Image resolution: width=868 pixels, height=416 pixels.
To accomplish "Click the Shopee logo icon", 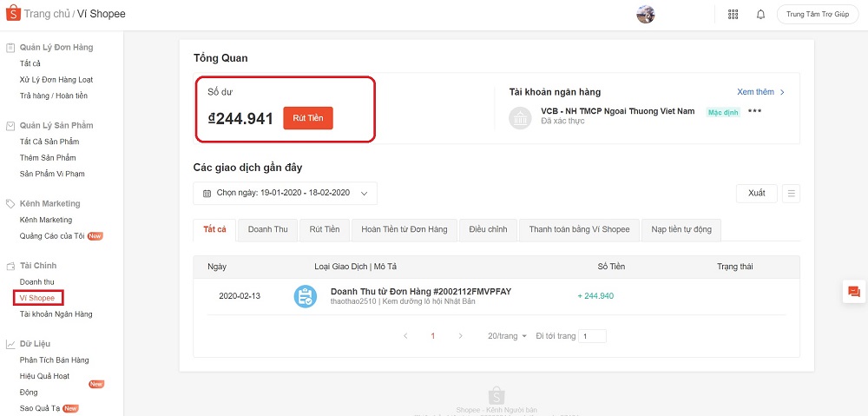I will 13,13.
